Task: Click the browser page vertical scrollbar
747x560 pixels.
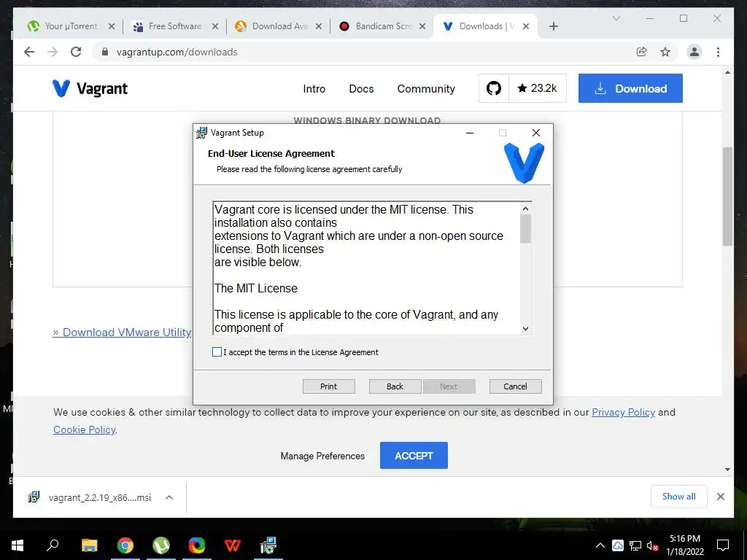Action: (727, 196)
